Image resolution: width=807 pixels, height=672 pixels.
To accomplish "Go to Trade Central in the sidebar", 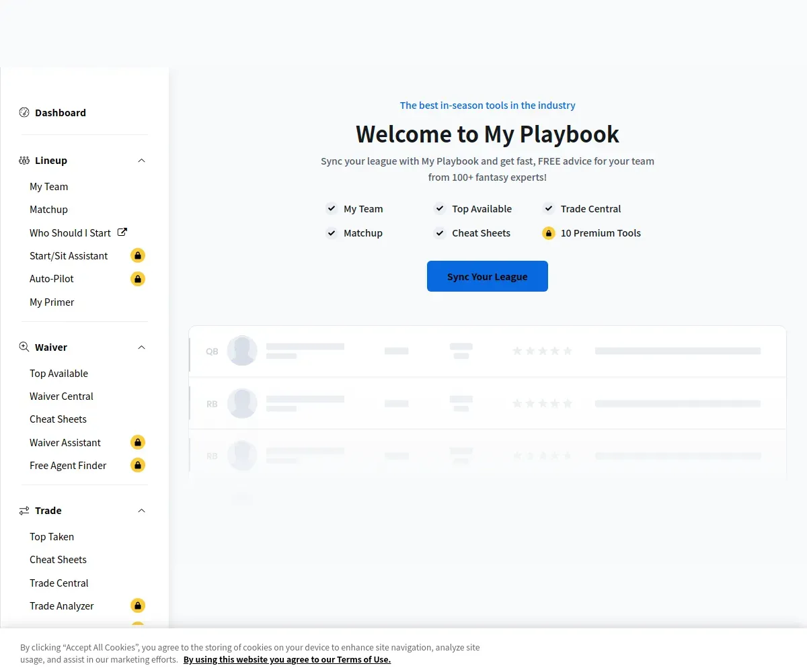I will (59, 583).
